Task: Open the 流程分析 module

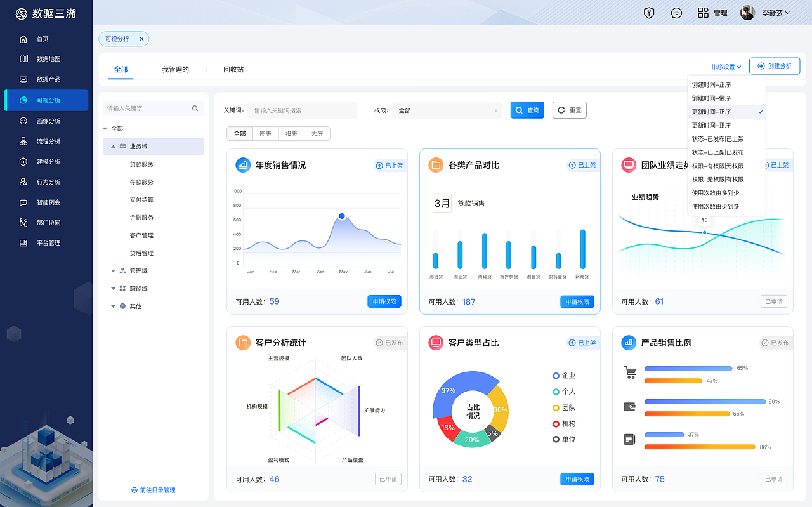Action: tap(22, 141)
